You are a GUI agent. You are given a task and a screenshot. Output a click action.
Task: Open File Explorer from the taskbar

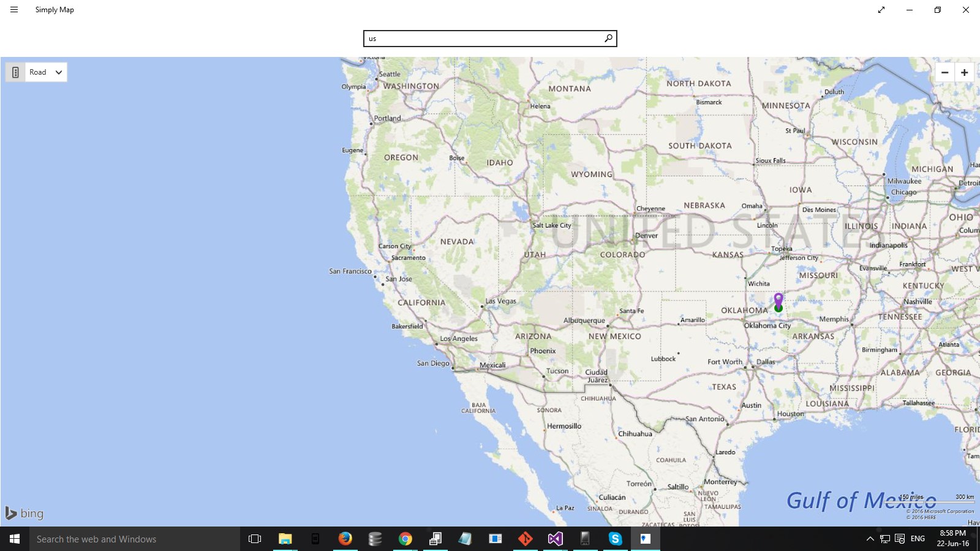[285, 539]
